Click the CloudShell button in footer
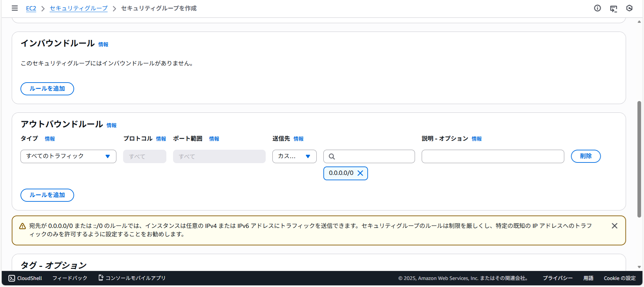The width and height of the screenshot is (644, 287). pyautogui.click(x=25, y=278)
